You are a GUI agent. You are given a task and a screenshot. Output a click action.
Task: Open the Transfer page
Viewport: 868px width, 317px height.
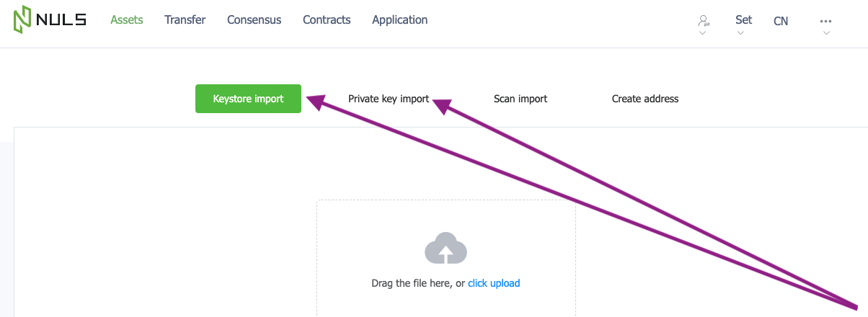pos(185,20)
